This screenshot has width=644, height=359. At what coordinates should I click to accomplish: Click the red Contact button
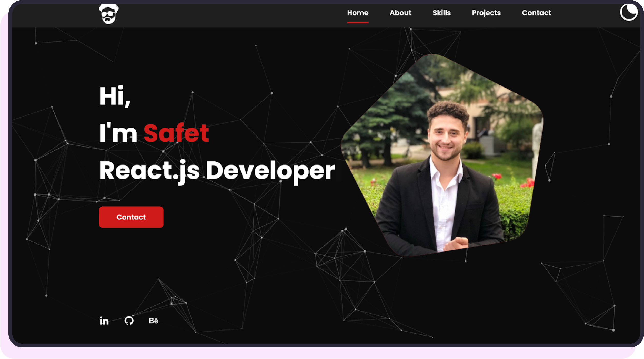pyautogui.click(x=131, y=217)
